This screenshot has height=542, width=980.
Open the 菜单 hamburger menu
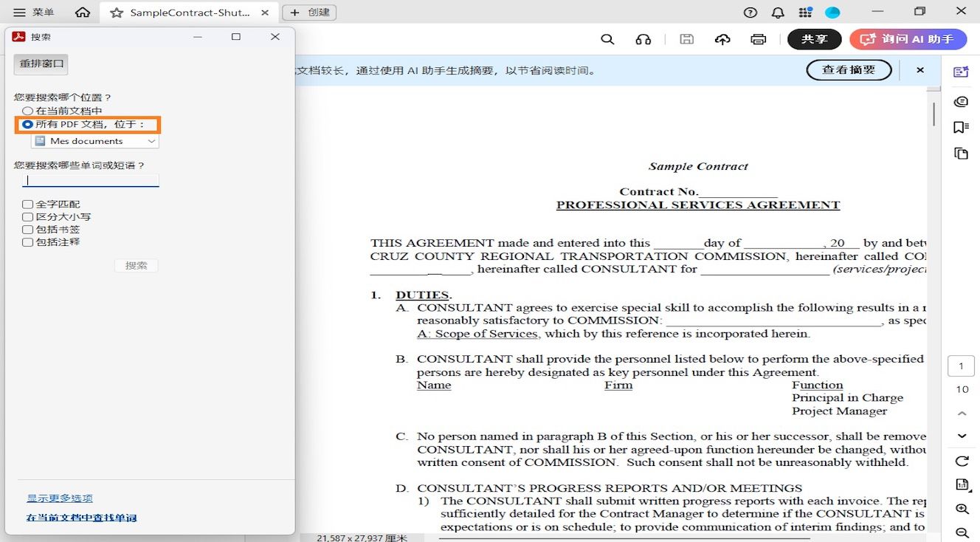coord(34,13)
